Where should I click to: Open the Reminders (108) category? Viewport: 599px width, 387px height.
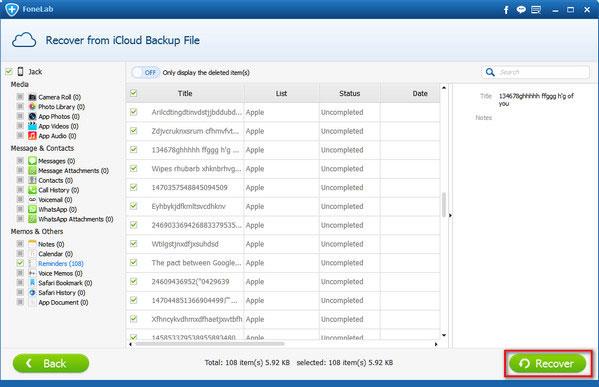(x=61, y=264)
